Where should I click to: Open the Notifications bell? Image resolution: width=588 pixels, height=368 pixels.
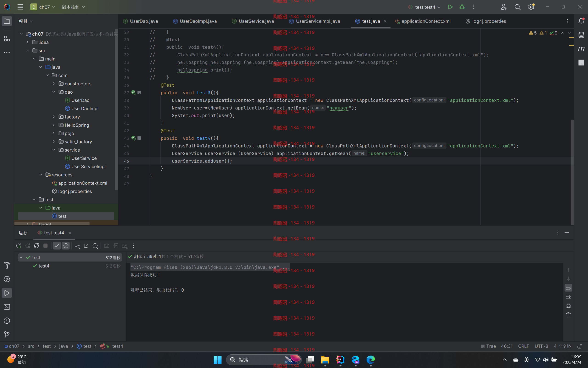point(581,21)
